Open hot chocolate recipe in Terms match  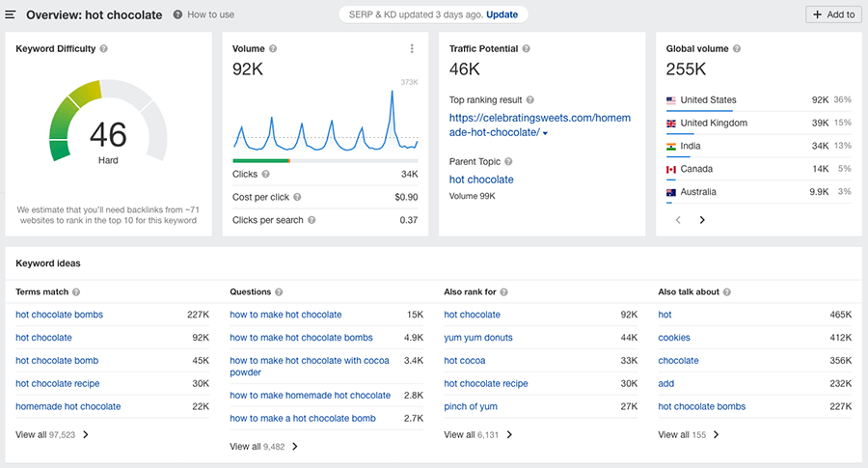point(58,383)
